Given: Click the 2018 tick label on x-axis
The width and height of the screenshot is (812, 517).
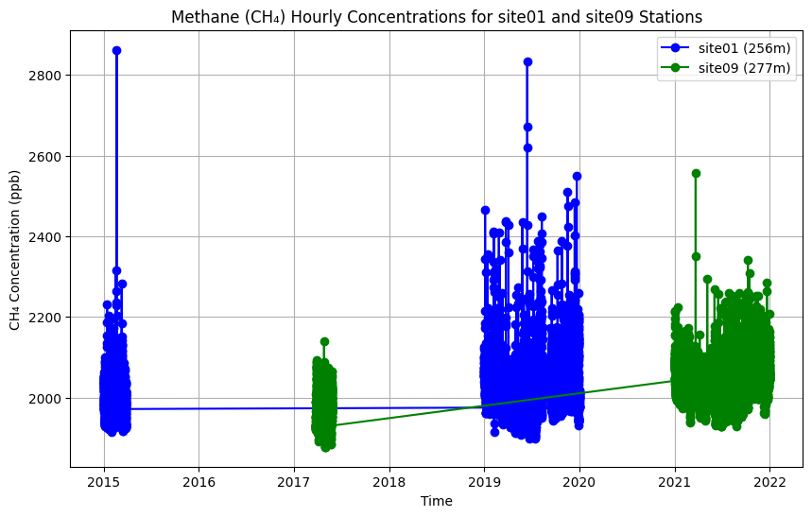Looking at the screenshot, I should (x=389, y=482).
